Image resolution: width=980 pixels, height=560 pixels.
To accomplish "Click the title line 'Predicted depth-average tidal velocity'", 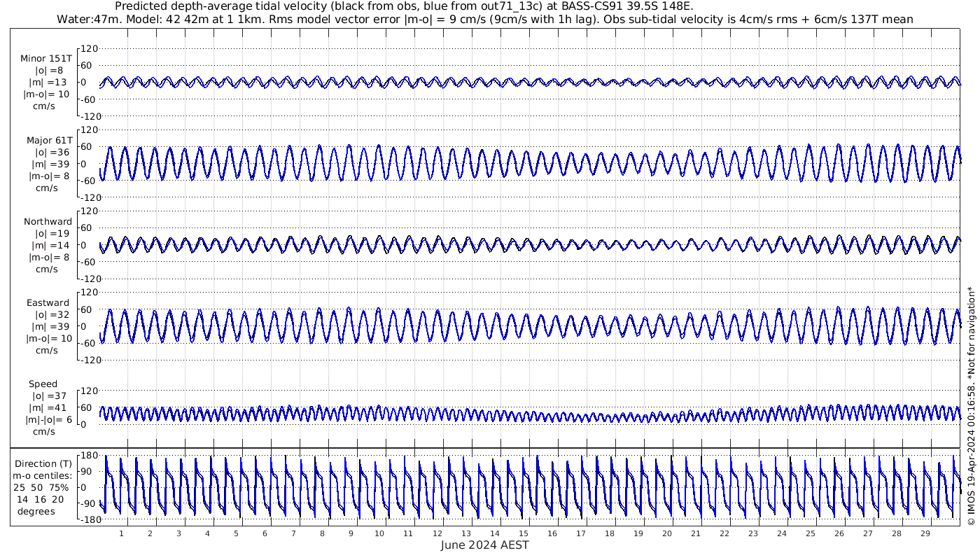I will coord(404,6).
